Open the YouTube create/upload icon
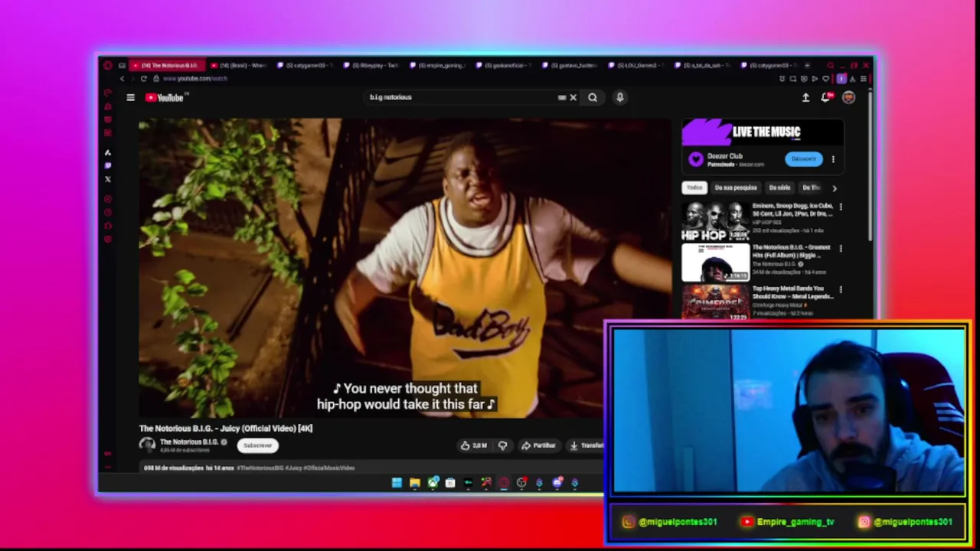Image resolution: width=980 pixels, height=551 pixels. (805, 97)
